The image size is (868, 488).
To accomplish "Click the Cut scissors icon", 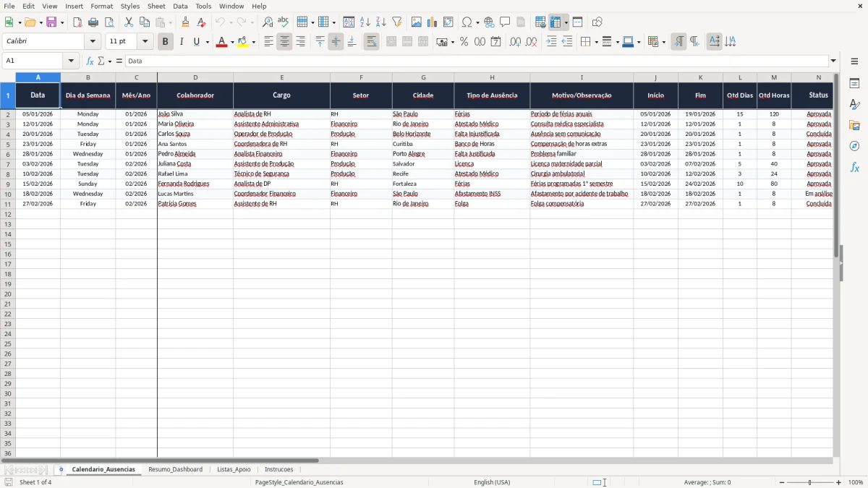I will (x=129, y=22).
